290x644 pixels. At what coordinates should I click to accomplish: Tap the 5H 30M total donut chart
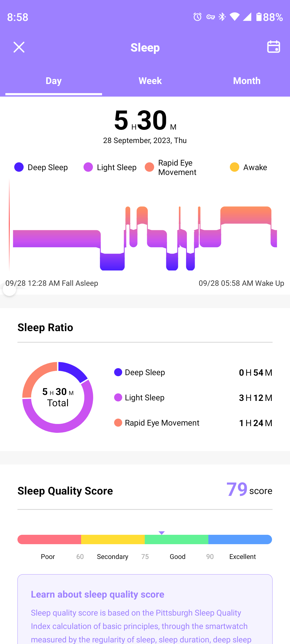pos(58,397)
